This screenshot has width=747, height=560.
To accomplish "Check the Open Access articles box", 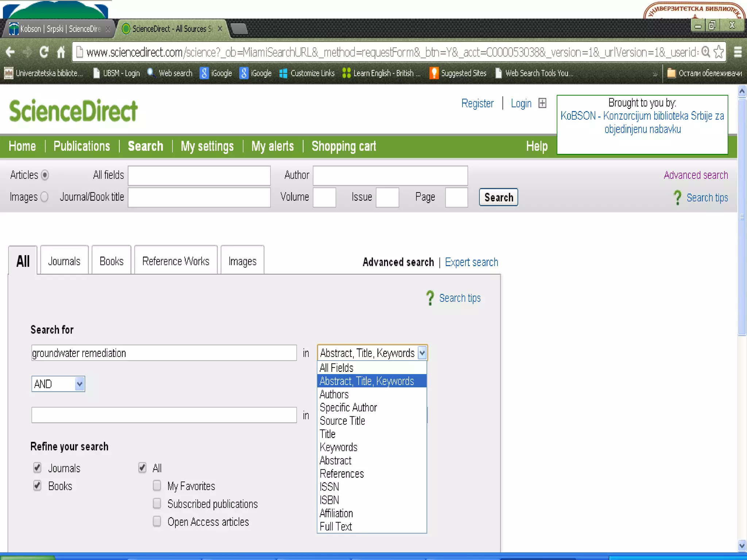I will click(157, 521).
